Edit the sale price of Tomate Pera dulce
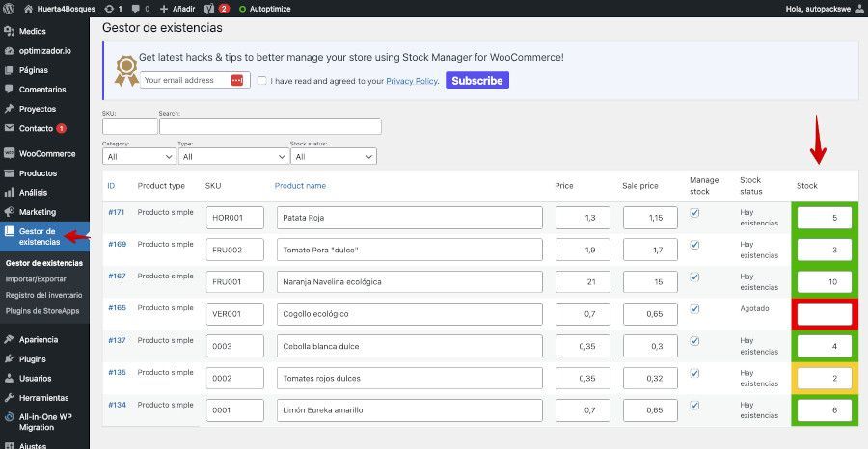The image size is (868, 449). tap(650, 250)
